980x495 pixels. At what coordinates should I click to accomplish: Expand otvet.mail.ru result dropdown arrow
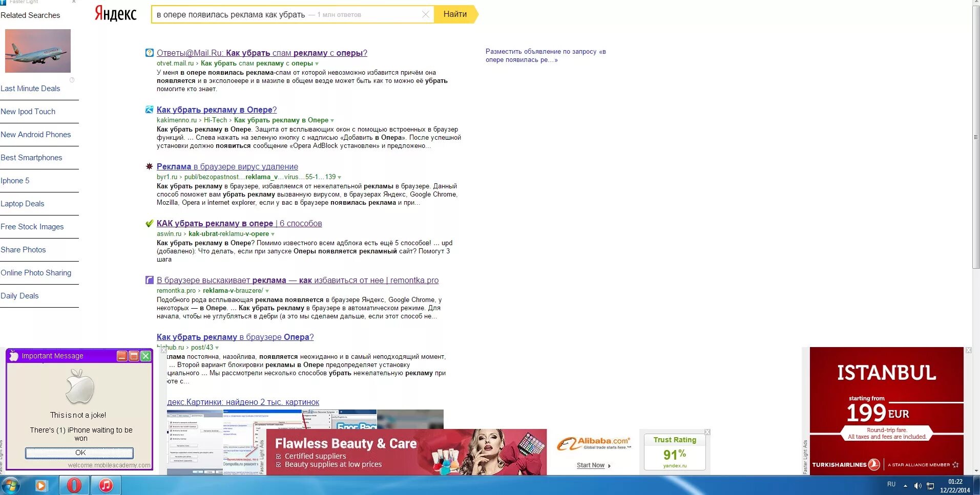(317, 64)
